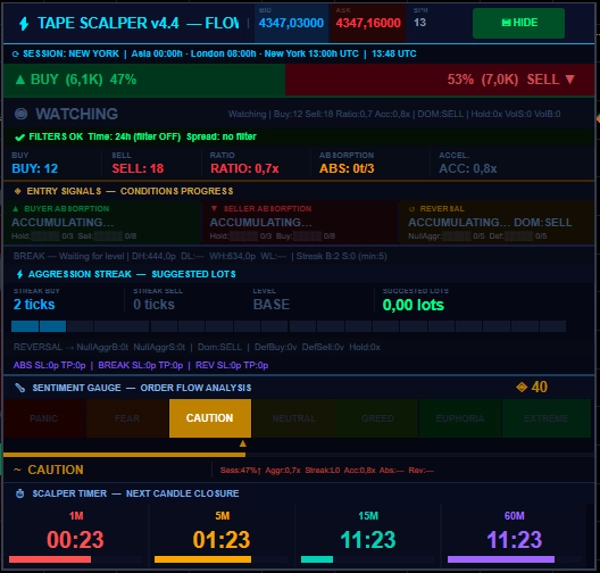Click the green triangle icon of BUYER ABSORPTION
Image resolution: width=600 pixels, height=573 pixels.
click(16, 209)
